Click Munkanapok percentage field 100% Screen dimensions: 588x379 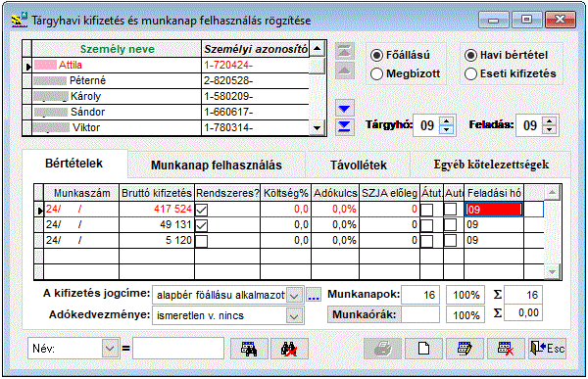[465, 295]
